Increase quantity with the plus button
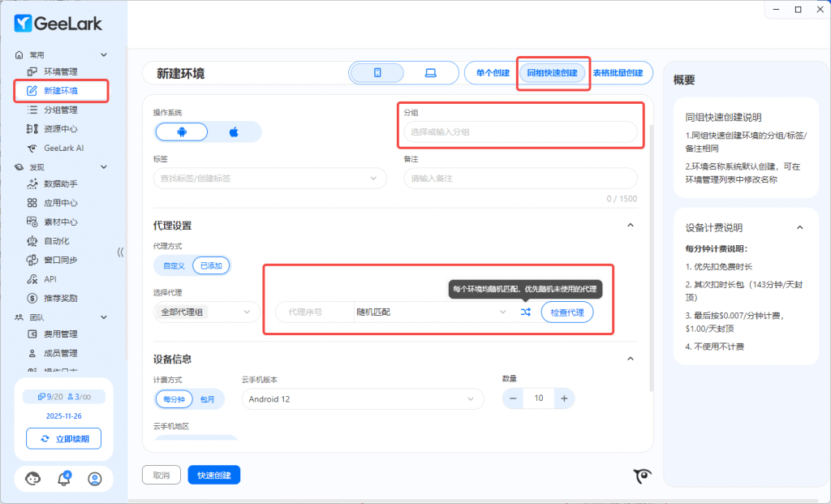The image size is (831, 504). point(565,398)
